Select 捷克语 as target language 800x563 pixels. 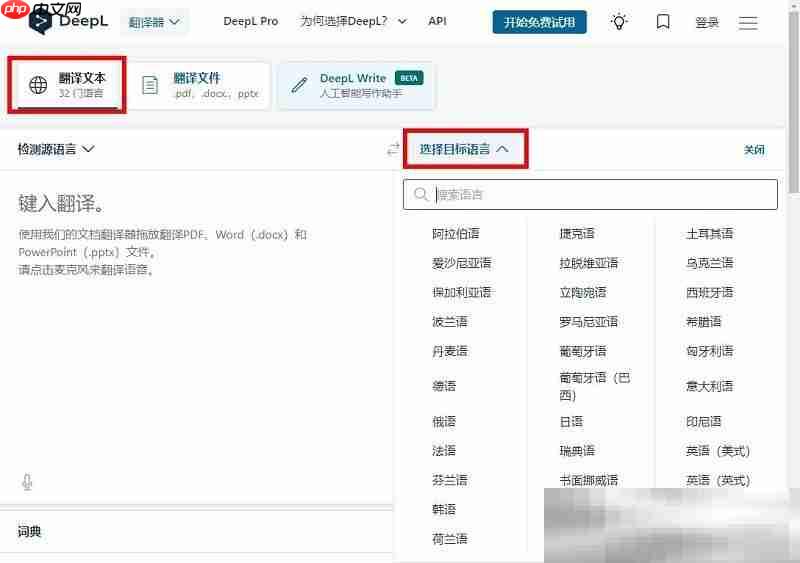[577, 234]
